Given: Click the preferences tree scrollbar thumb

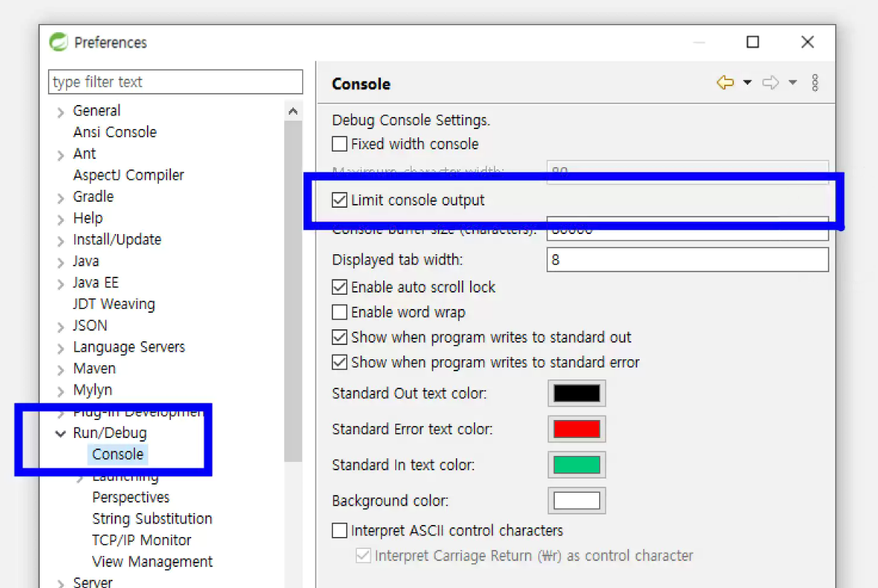Looking at the screenshot, I should [x=293, y=291].
